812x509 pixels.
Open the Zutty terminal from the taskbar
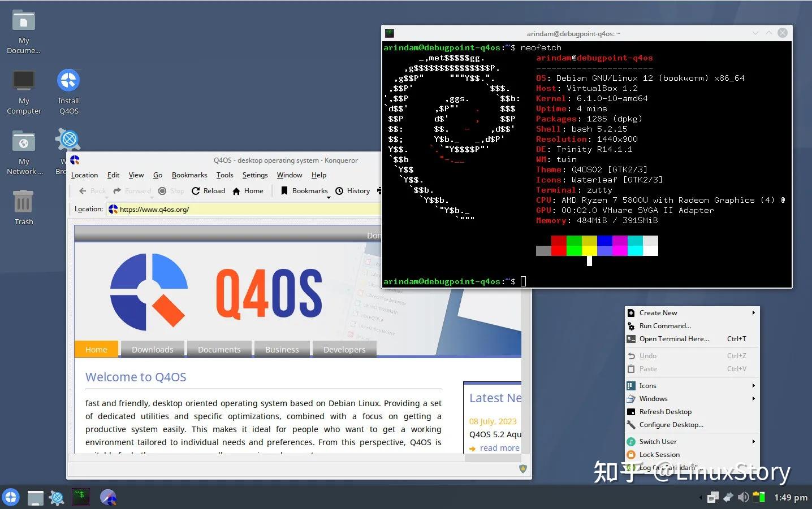(80, 497)
